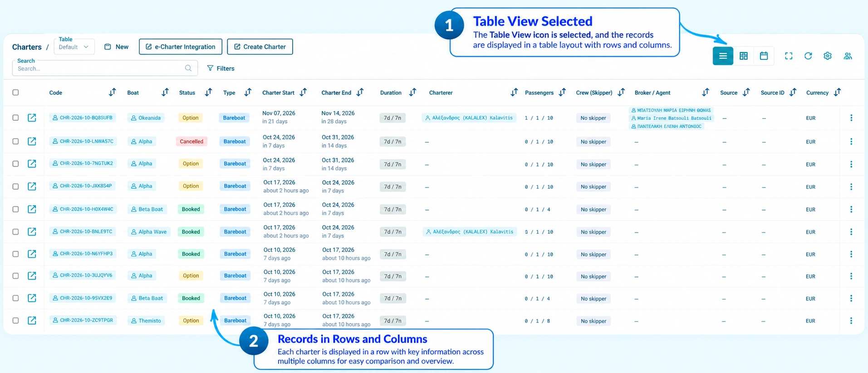The width and height of the screenshot is (868, 373).
Task: Sort by Status column arrows
Action: (208, 92)
